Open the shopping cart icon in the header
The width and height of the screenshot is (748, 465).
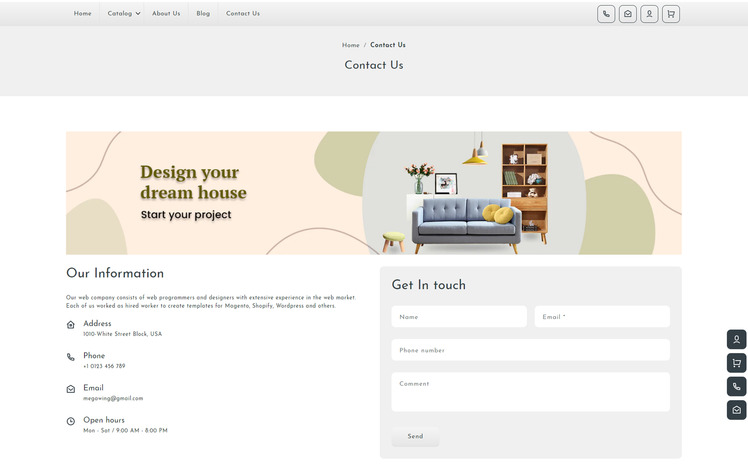pyautogui.click(x=671, y=14)
